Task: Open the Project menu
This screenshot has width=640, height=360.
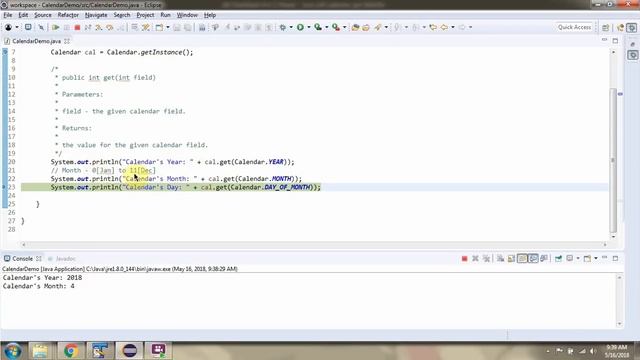Action: tap(145, 15)
